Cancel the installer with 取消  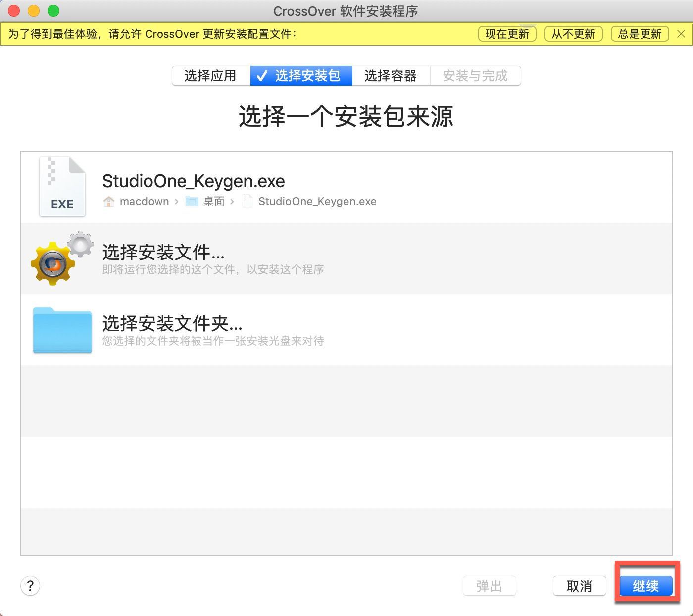tap(579, 586)
